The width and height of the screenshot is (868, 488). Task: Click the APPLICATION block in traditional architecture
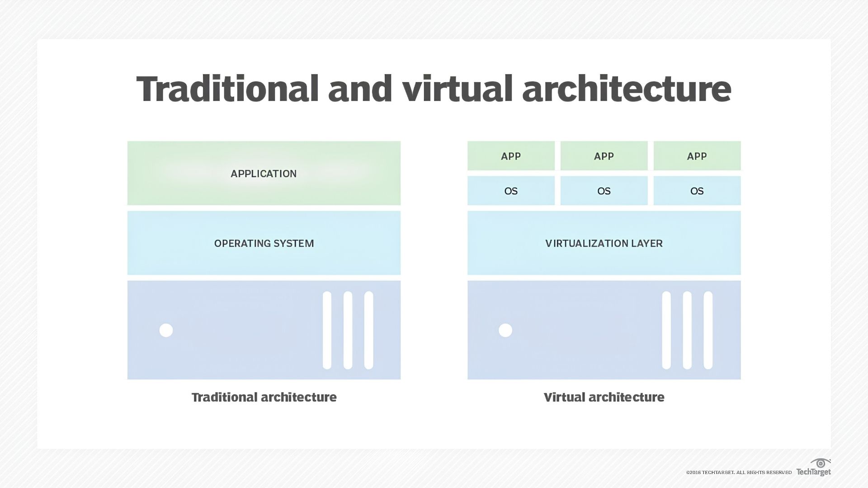[264, 173]
